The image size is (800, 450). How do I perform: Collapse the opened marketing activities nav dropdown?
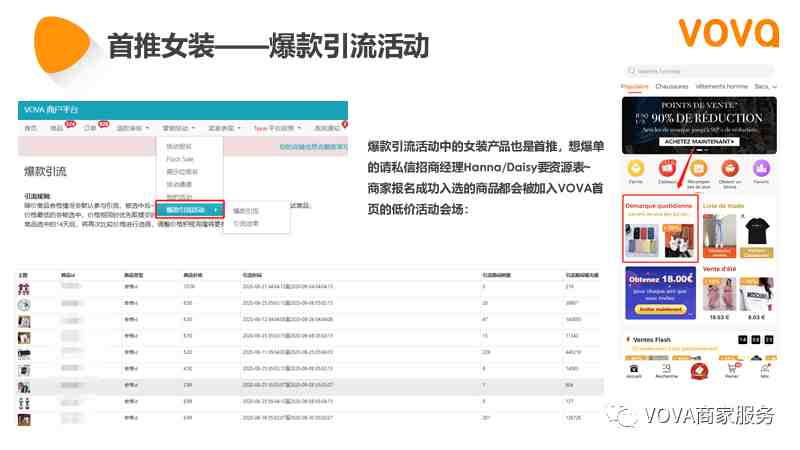click(179, 128)
